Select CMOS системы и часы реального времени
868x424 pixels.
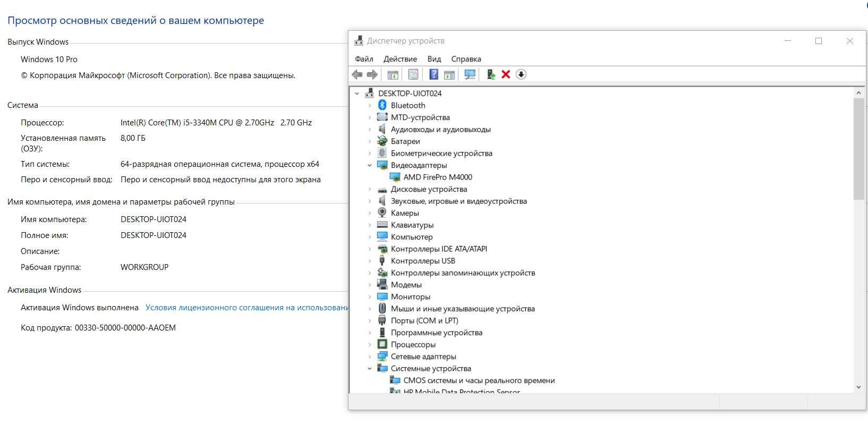click(479, 380)
